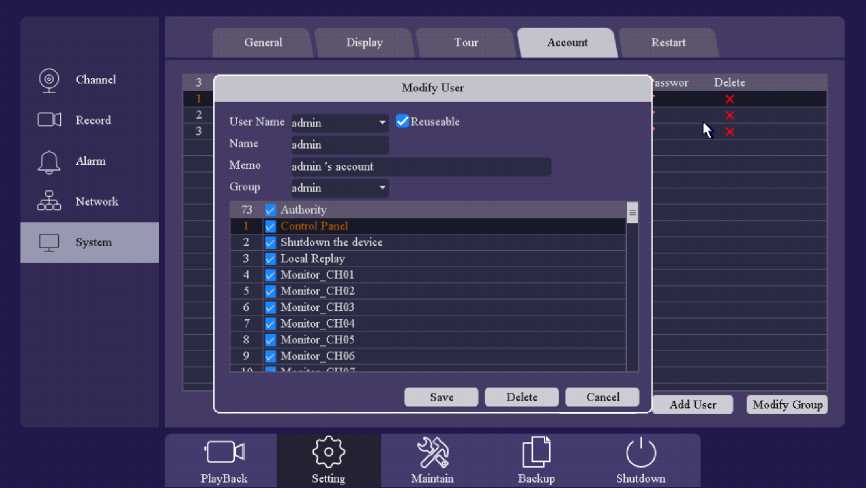Expand the User Name dropdown
Viewport: 866px width, 488px height.
point(382,123)
